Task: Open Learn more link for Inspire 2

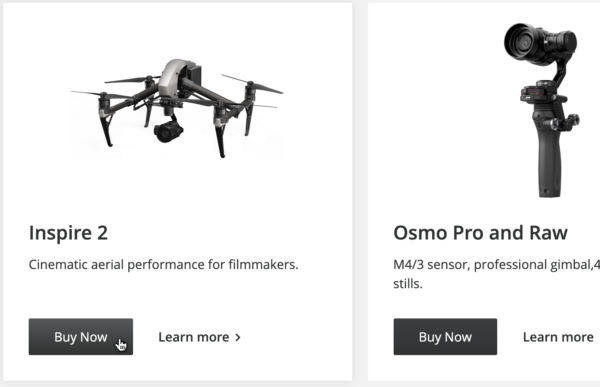Action: [199, 337]
